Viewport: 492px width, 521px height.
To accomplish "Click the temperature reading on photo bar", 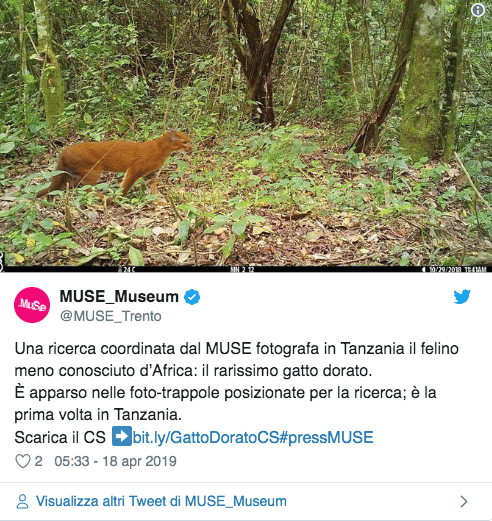I will tap(127, 269).
